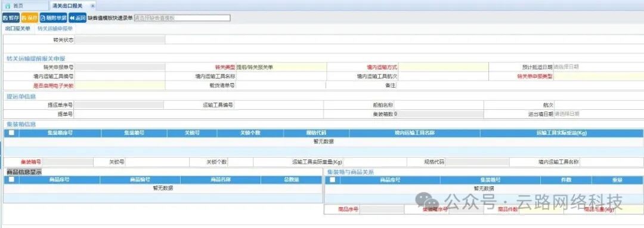Click the 关锁个数 column header

(250, 133)
